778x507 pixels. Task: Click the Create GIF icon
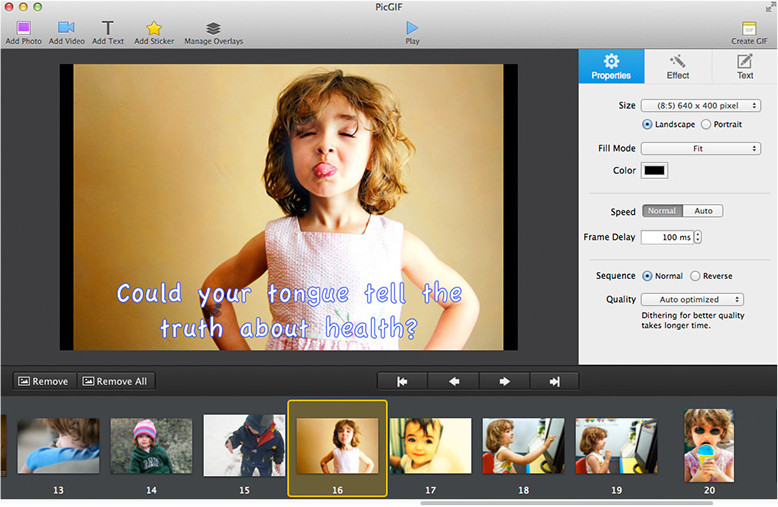point(749,28)
